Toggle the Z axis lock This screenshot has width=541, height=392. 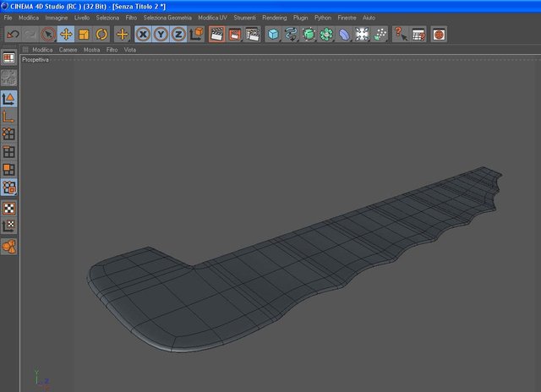pyautogui.click(x=178, y=34)
